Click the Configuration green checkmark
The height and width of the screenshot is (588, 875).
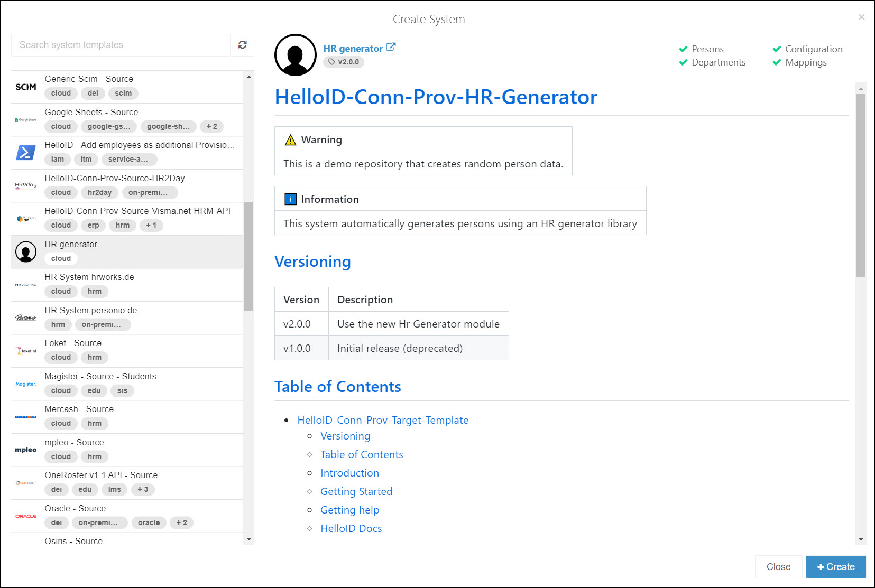777,49
